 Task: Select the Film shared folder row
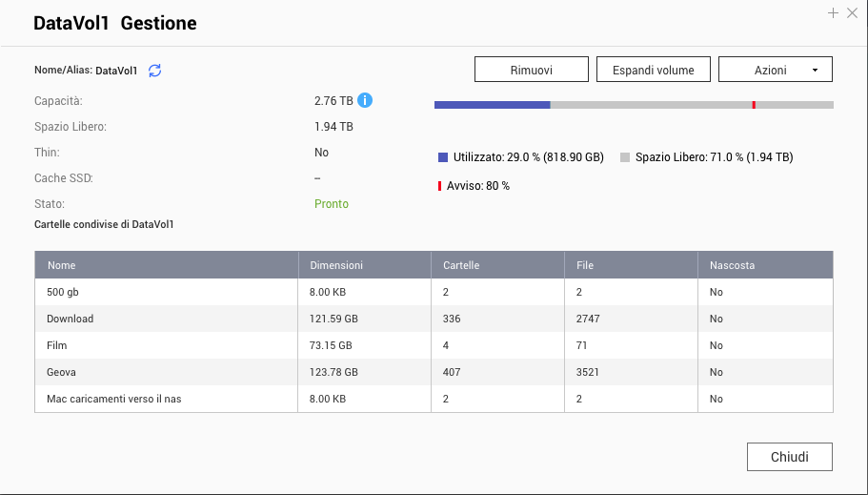coord(57,345)
